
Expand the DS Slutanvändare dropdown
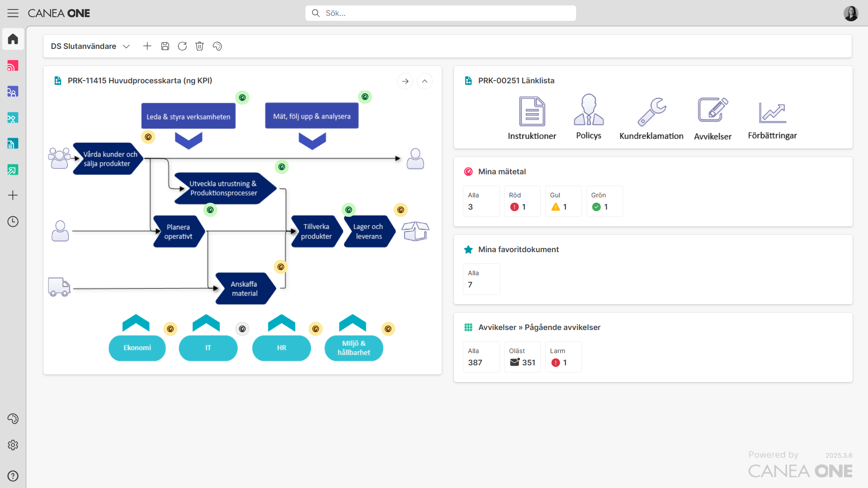coord(126,46)
